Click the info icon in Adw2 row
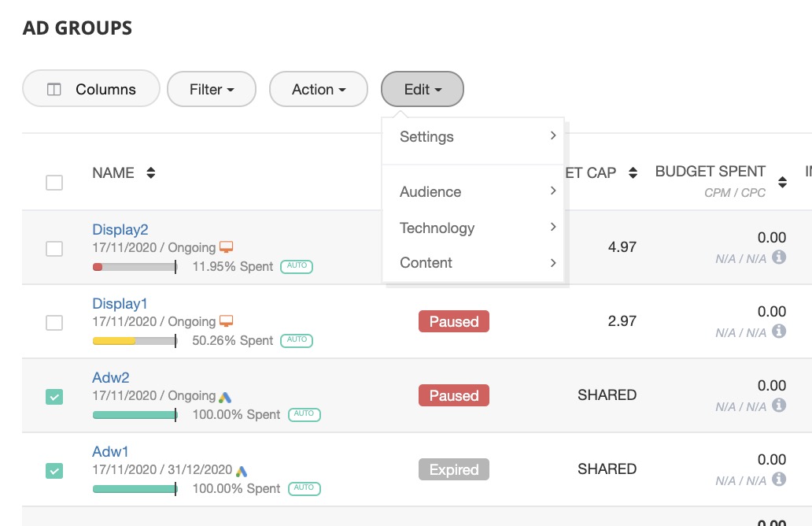Image resolution: width=812 pixels, height=526 pixels. pyautogui.click(x=779, y=405)
